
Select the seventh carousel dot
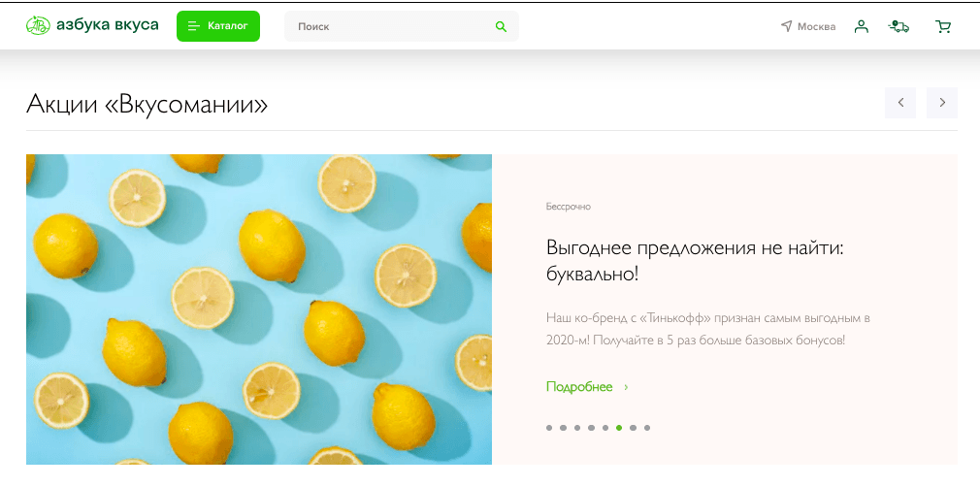tap(634, 428)
